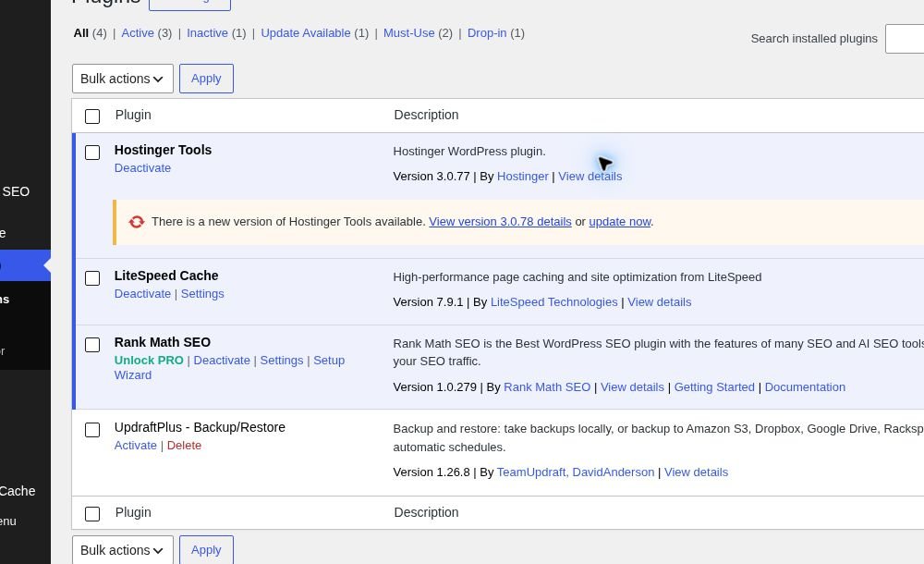Filter plugins by Must-Use

(x=409, y=33)
